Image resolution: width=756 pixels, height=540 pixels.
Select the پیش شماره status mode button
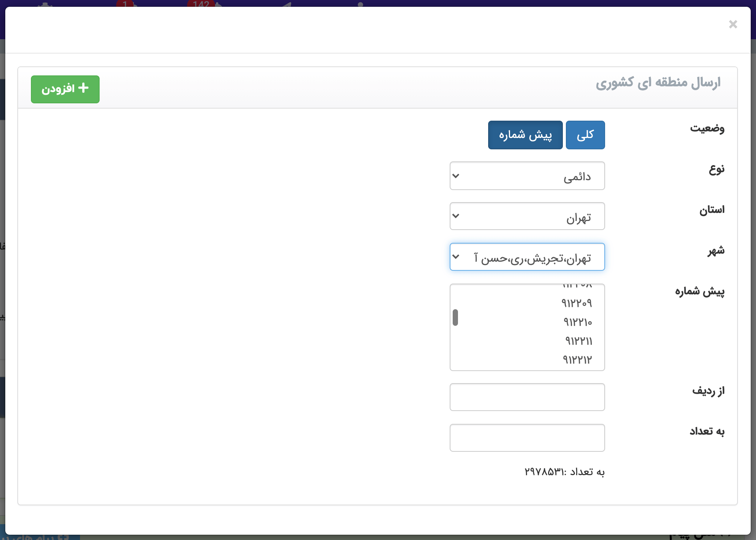[x=525, y=135]
